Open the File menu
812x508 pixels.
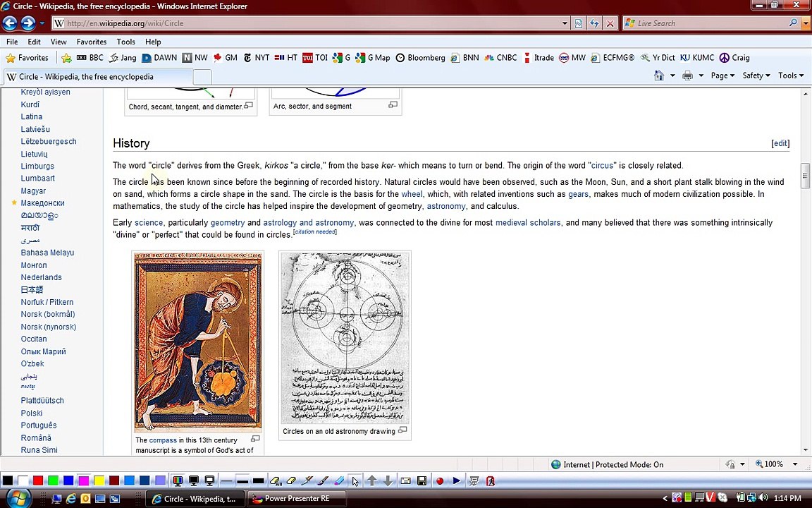(12, 42)
